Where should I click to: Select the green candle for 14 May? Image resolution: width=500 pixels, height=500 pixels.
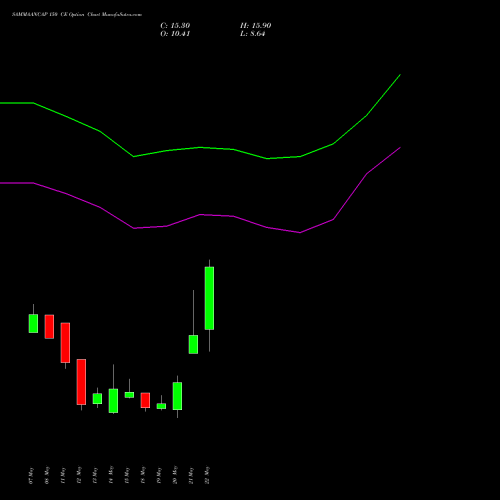coord(113,401)
